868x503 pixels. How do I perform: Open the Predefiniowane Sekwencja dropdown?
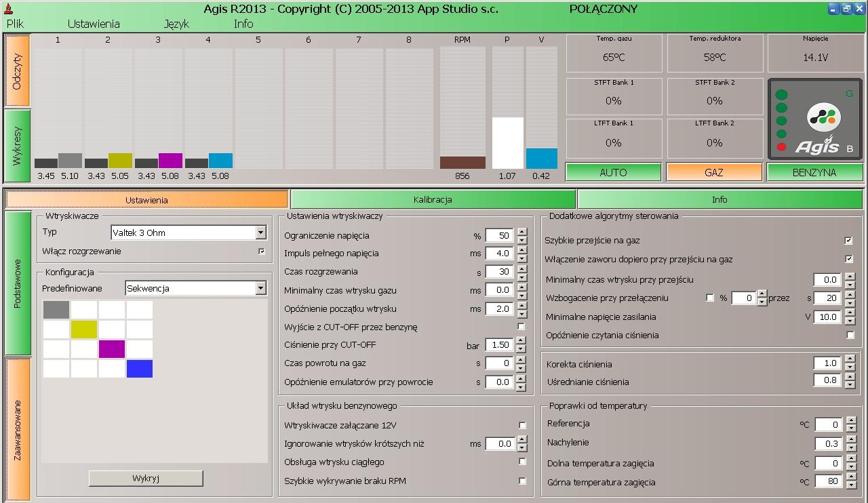(196, 288)
